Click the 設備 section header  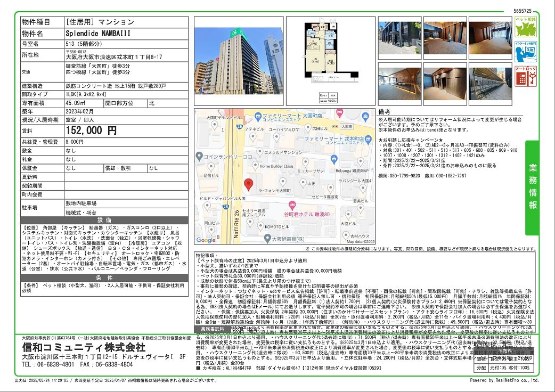(104, 220)
